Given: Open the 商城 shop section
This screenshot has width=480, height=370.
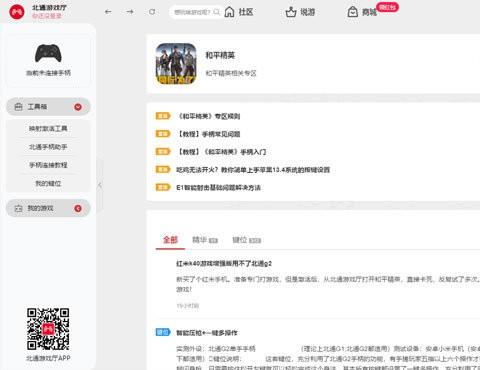Looking at the screenshot, I should pos(362,12).
